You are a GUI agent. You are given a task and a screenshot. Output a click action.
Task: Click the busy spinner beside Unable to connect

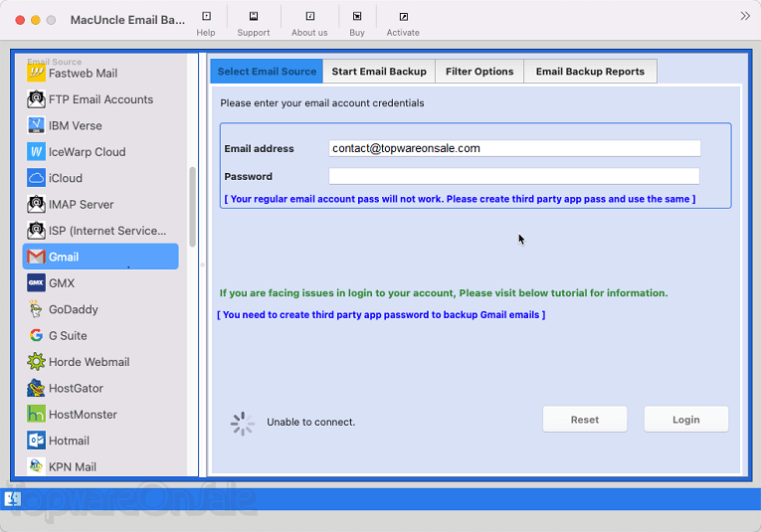click(242, 424)
